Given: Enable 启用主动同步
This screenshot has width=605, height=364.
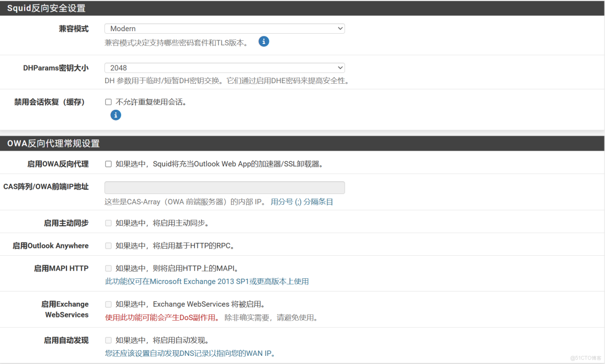Looking at the screenshot, I should tap(108, 223).
